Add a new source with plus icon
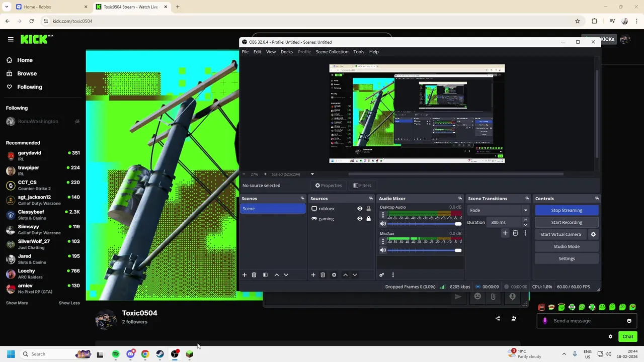The width and height of the screenshot is (644, 362). [x=313, y=275]
